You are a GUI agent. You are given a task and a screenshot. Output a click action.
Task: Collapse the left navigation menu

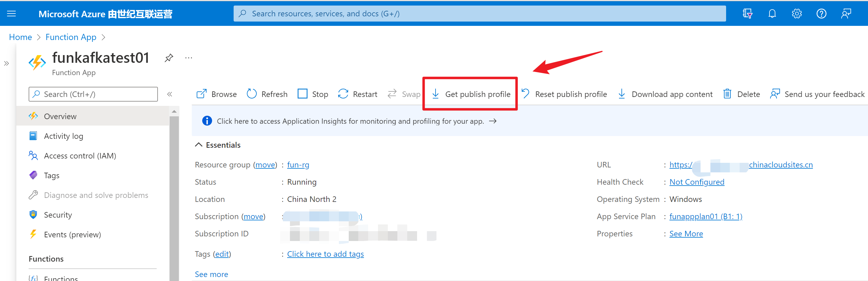170,94
